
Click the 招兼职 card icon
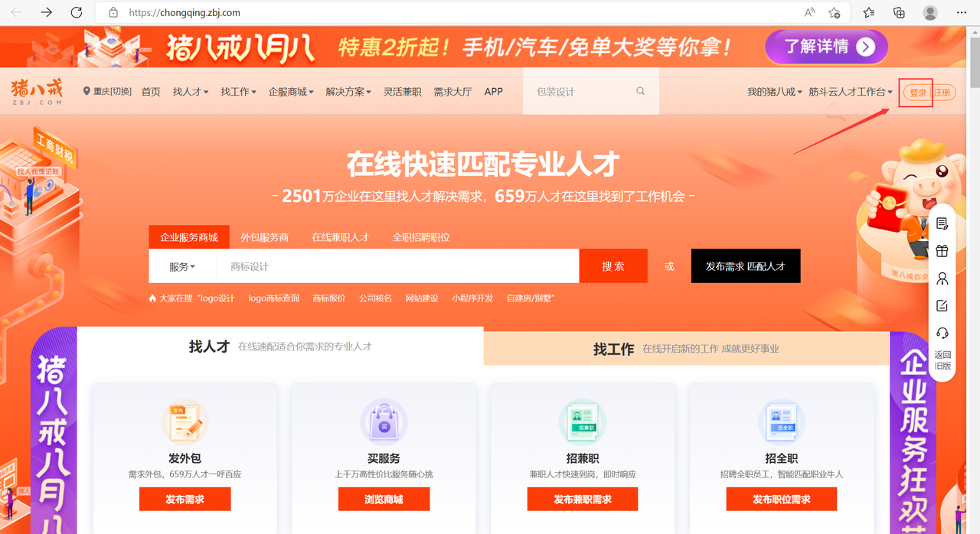point(583,422)
